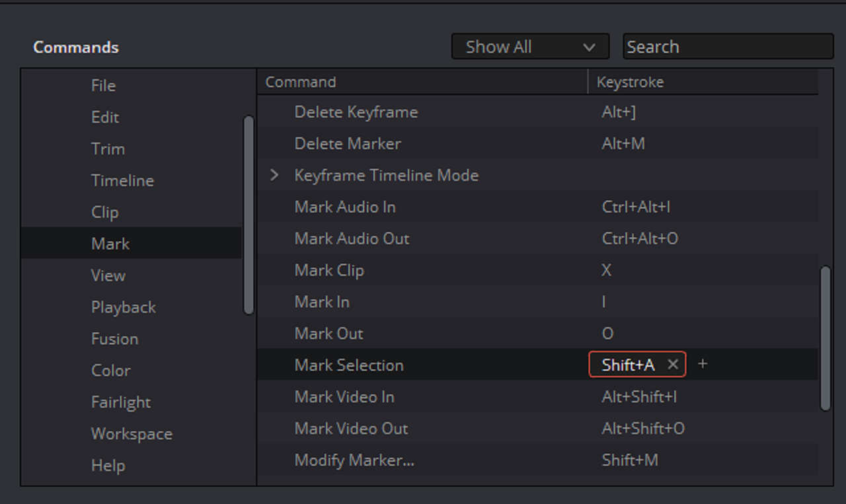This screenshot has width=846, height=504.
Task: Select the Mark category
Action: (131, 243)
